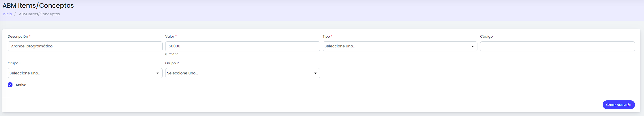Screen dimensions: 644x116
Task: Click the Descripción field label
Action: 18,36
